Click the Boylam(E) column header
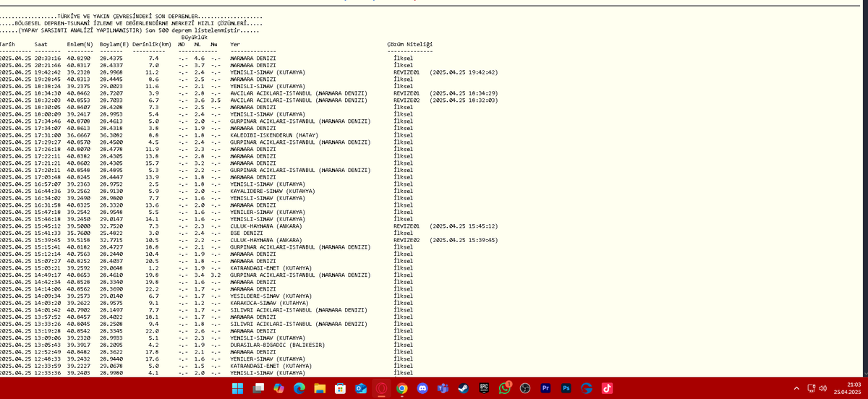 coord(114,44)
